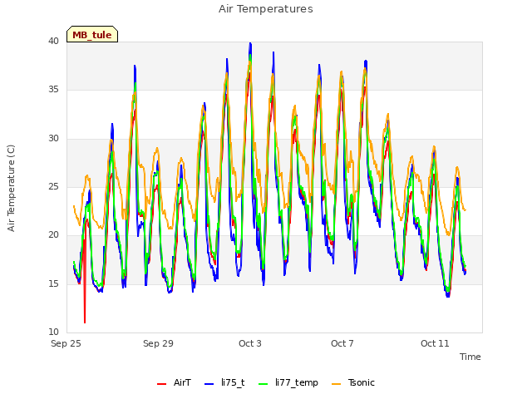Click the 10 y-axis tick label

(x=53, y=332)
